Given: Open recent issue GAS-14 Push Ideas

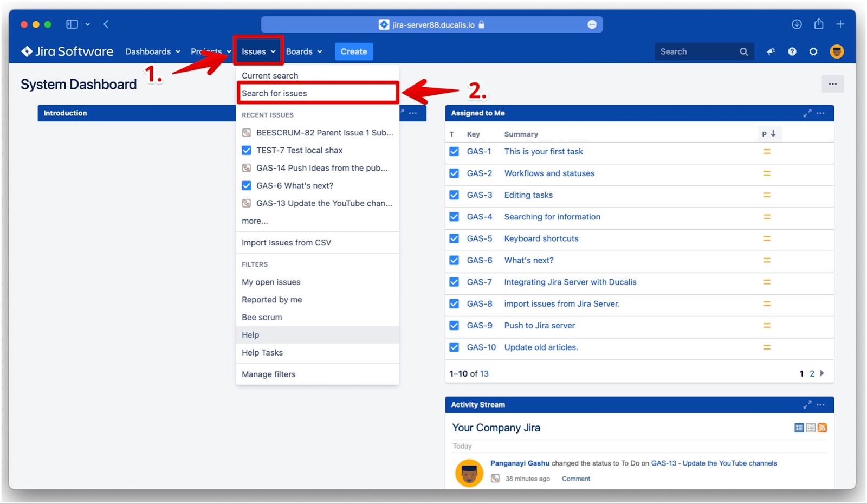Looking at the screenshot, I should [318, 168].
